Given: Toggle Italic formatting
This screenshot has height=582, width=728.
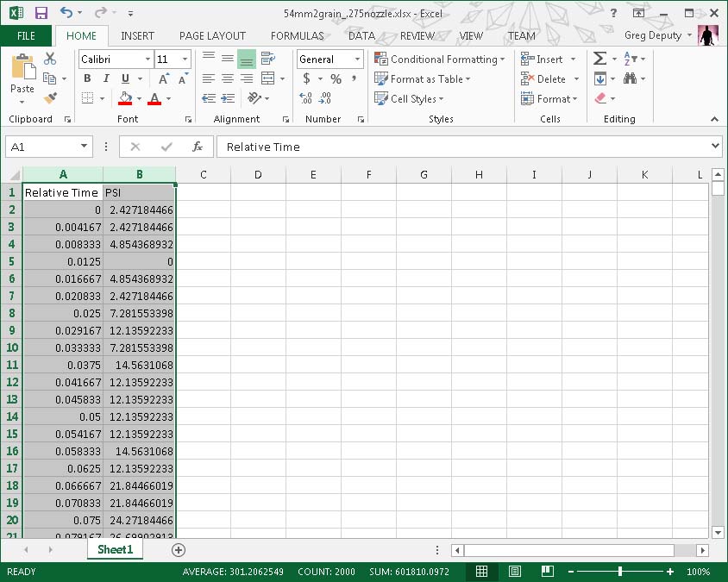Looking at the screenshot, I should click(104, 78).
